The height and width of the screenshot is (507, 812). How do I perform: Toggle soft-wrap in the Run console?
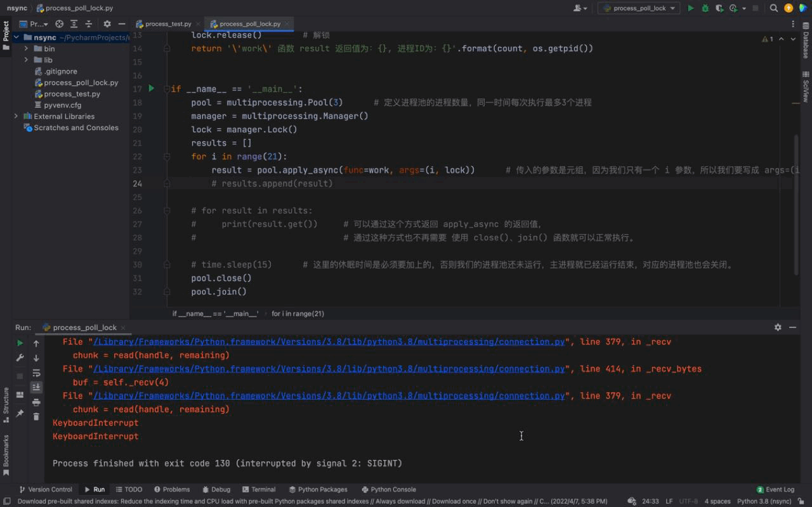36,374
